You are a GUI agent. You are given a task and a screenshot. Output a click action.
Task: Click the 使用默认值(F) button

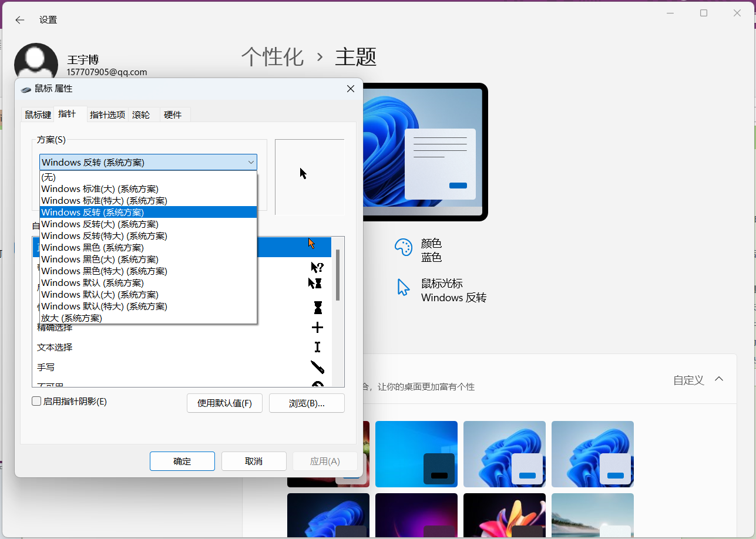224,403
